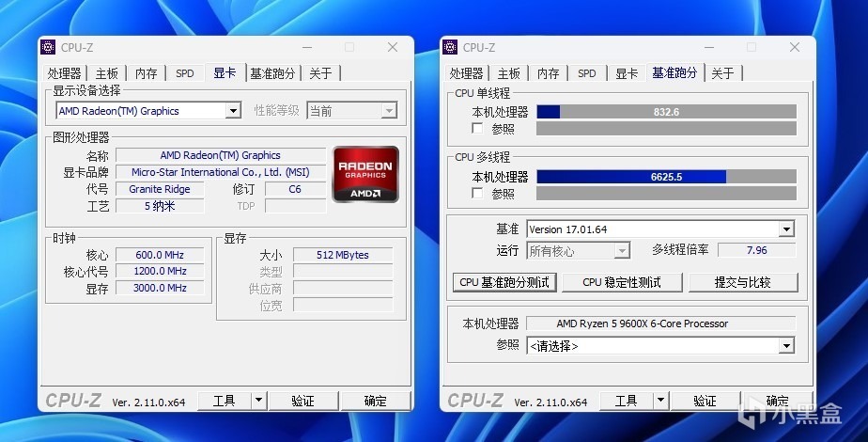
Task: Click Ver. 2.11.0.x64 text in left window
Action: (148, 403)
